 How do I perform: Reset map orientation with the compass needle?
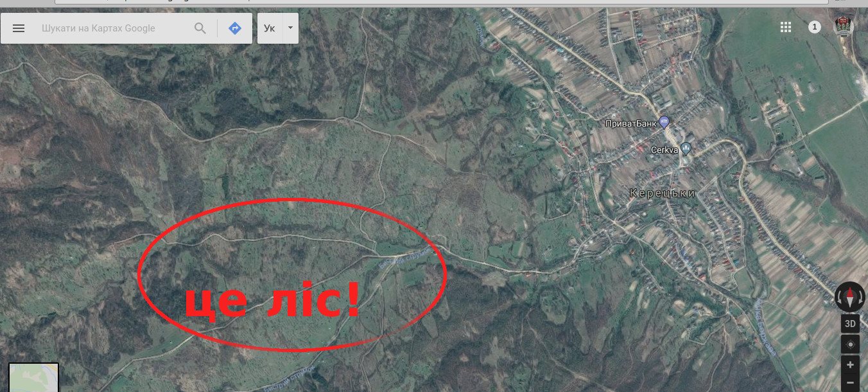(851, 297)
